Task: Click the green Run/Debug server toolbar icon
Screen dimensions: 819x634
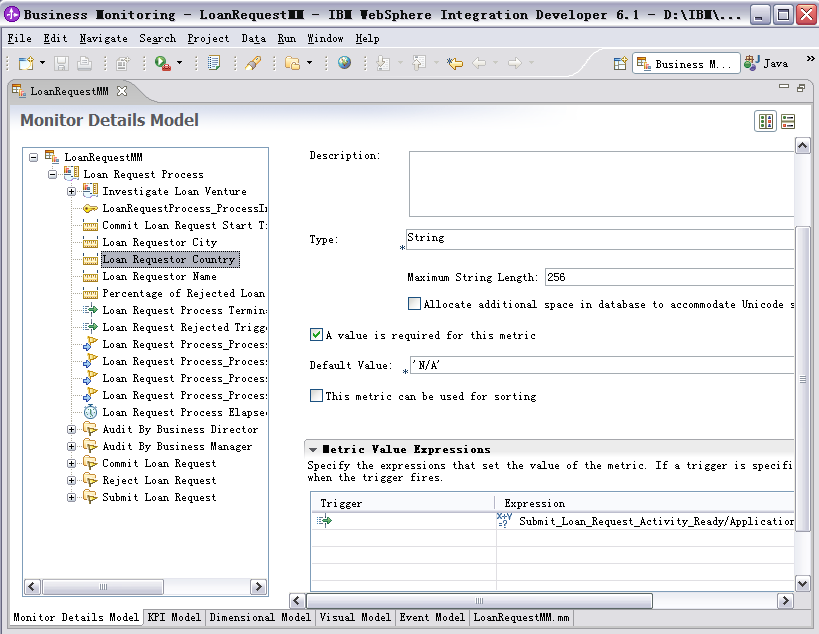Action: 162,63
